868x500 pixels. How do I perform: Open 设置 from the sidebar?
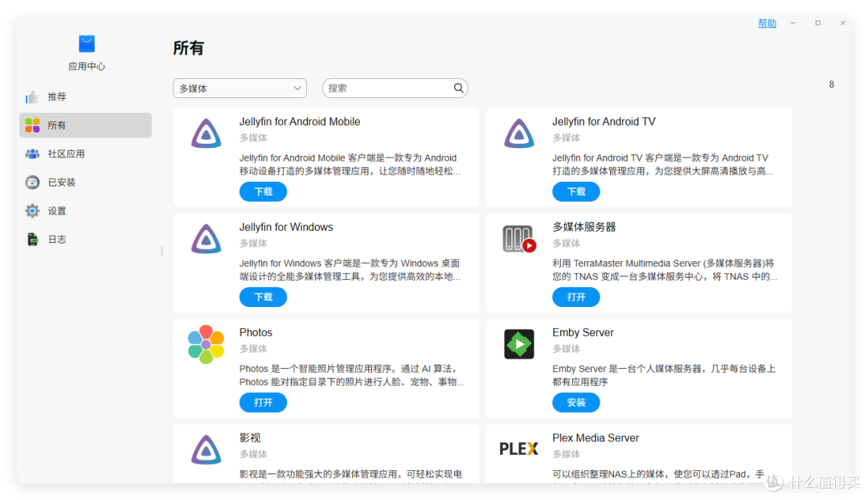(85, 211)
